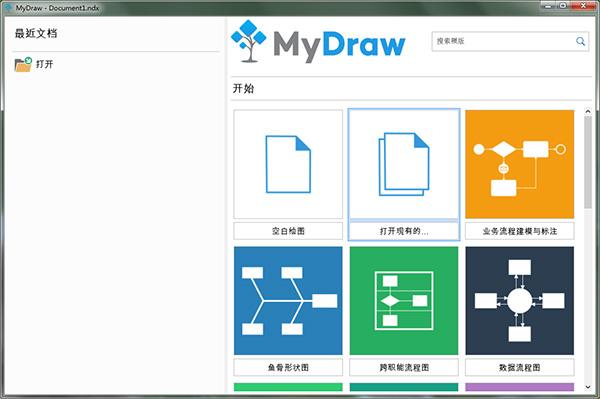Click the folder open icon in recent documents
600x399 pixels.
coord(23,64)
